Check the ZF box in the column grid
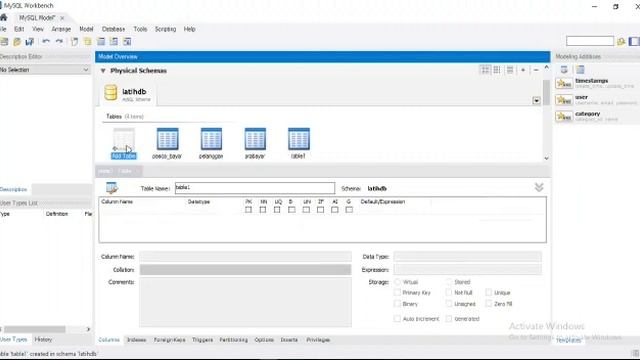The width and height of the screenshot is (640, 360). pyautogui.click(x=320, y=210)
